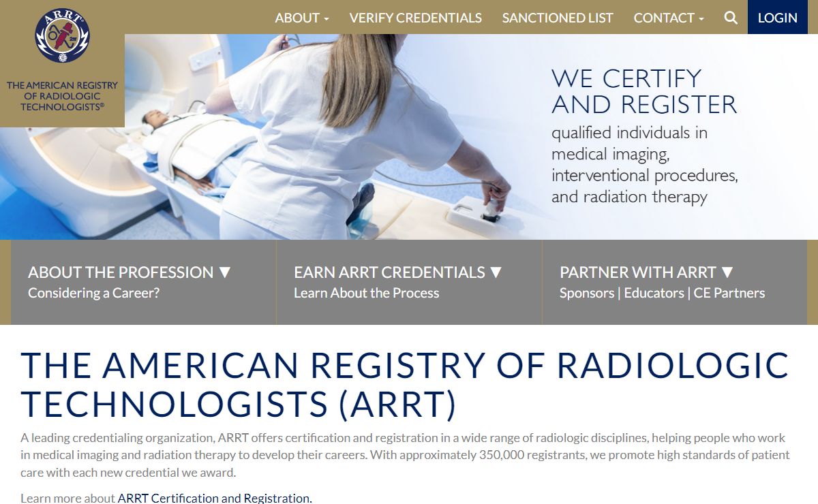The width and height of the screenshot is (818, 504).
Task: Select the Learn About the Process subtitle
Action: point(367,293)
